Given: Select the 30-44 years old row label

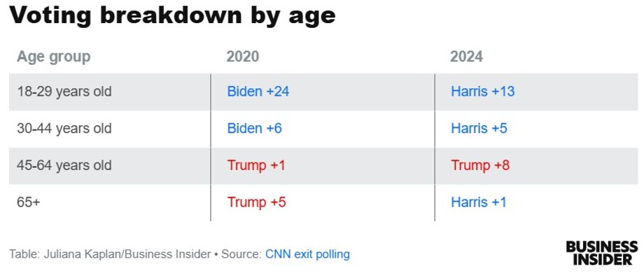Looking at the screenshot, I should [64, 128].
